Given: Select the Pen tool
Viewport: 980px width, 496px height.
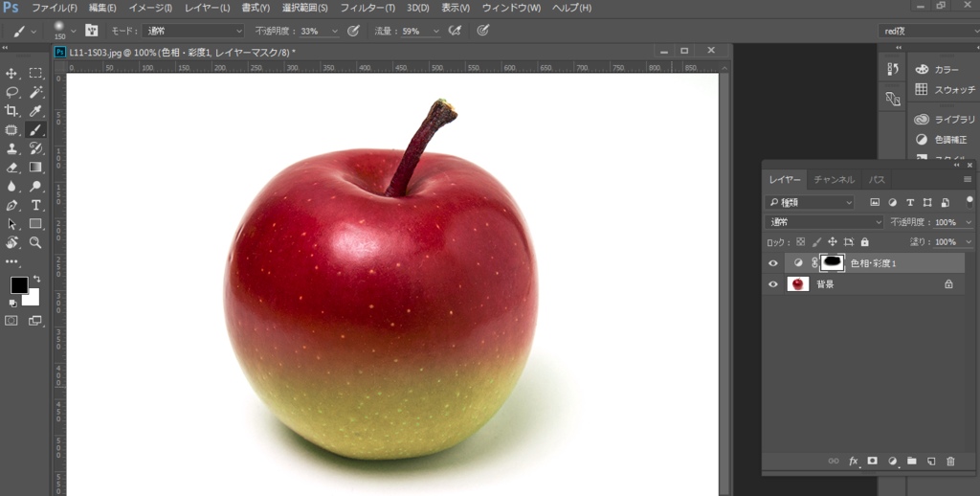Looking at the screenshot, I should [x=11, y=205].
